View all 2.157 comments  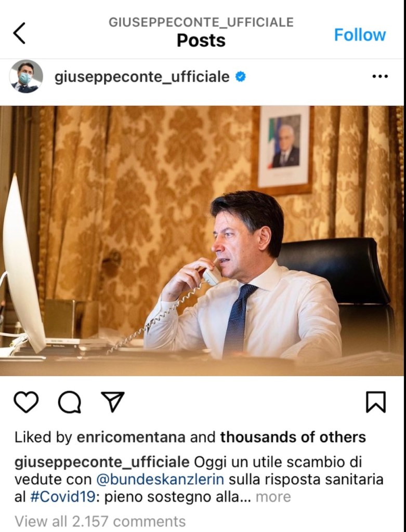coord(100,521)
